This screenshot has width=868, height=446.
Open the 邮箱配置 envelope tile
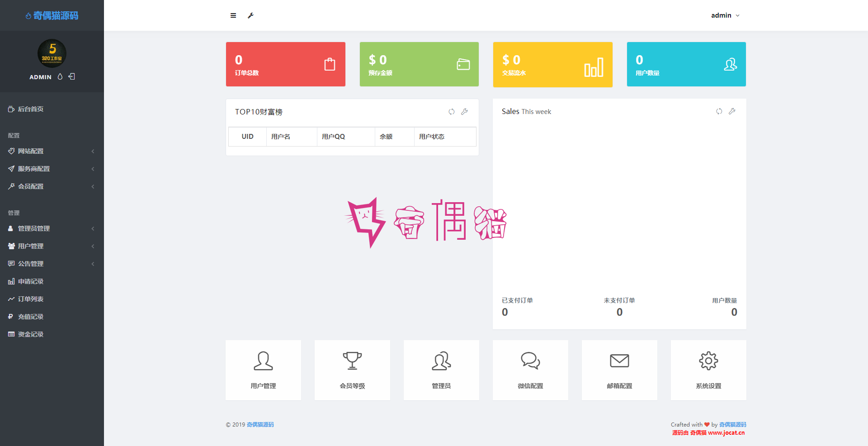[x=619, y=370]
